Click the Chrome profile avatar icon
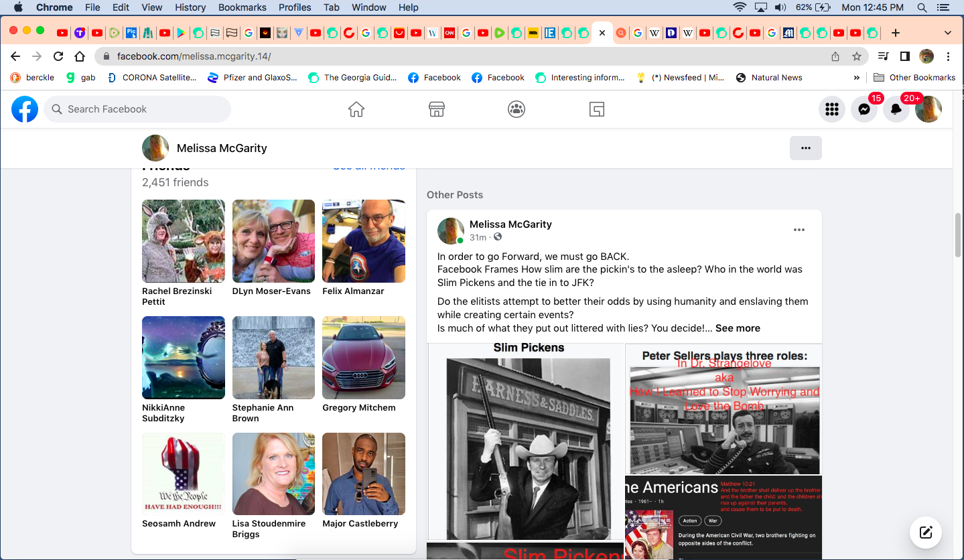Viewport: 964px width, 560px height. point(926,56)
